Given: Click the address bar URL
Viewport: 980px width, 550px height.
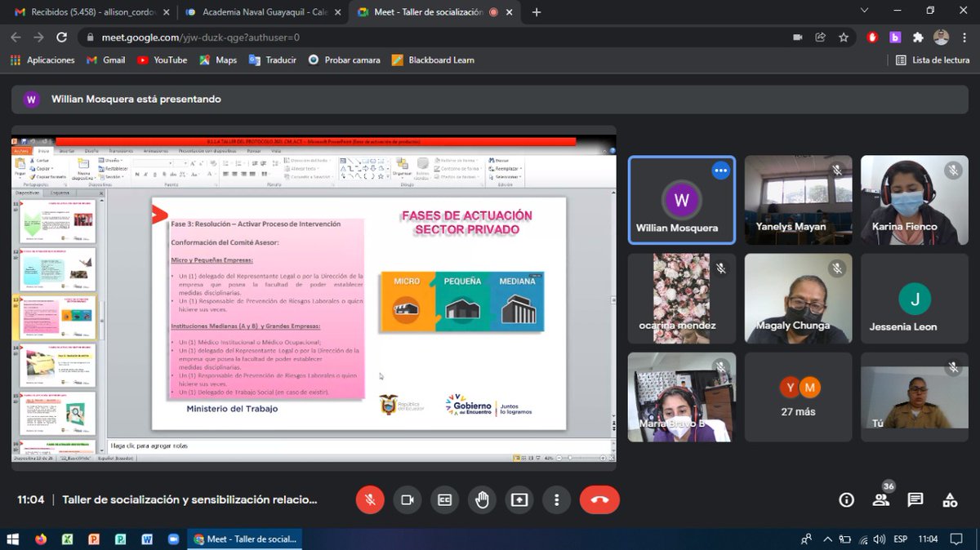Looking at the screenshot, I should point(200,38).
